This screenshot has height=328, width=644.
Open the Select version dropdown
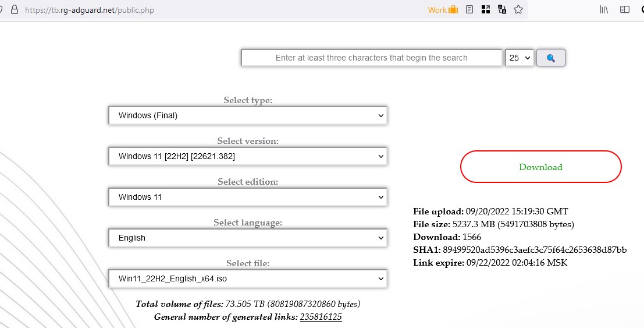pos(248,156)
